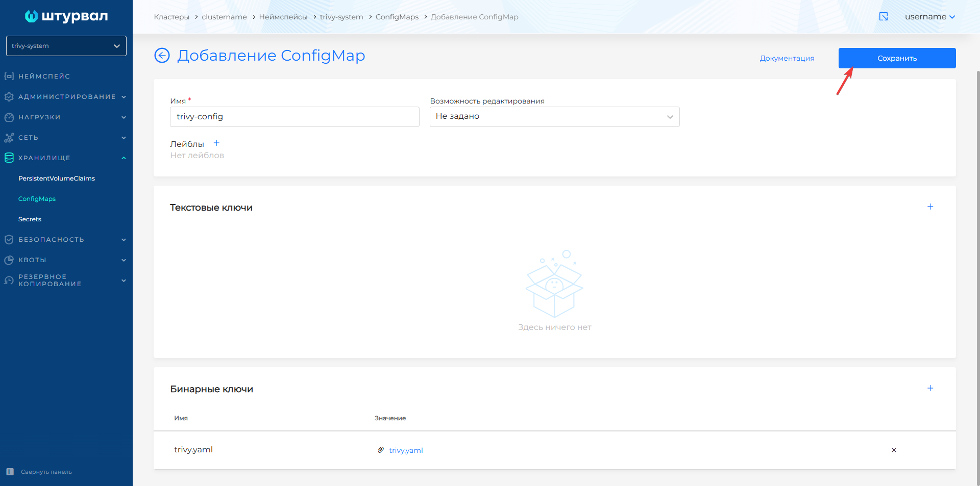Image resolution: width=980 pixels, height=486 pixels.
Task: Open the Документация link
Action: [787, 58]
